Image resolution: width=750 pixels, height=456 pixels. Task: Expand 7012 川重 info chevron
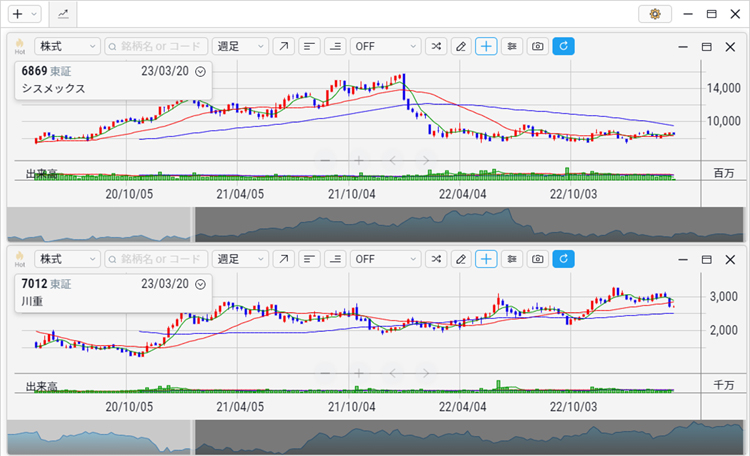[x=201, y=284]
